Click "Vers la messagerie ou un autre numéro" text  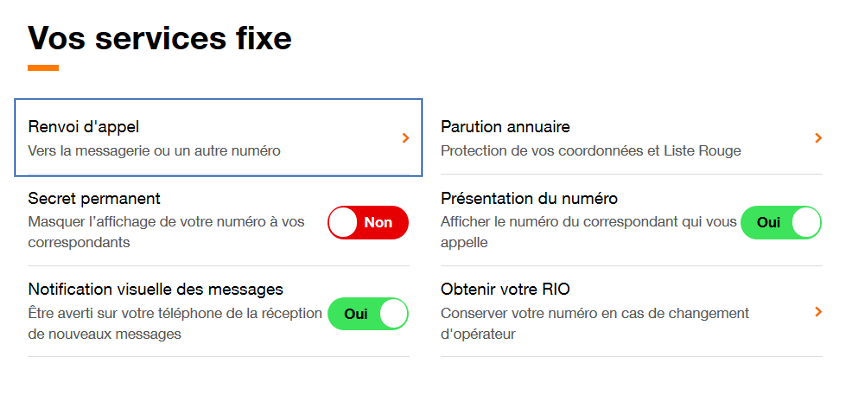[154, 151]
